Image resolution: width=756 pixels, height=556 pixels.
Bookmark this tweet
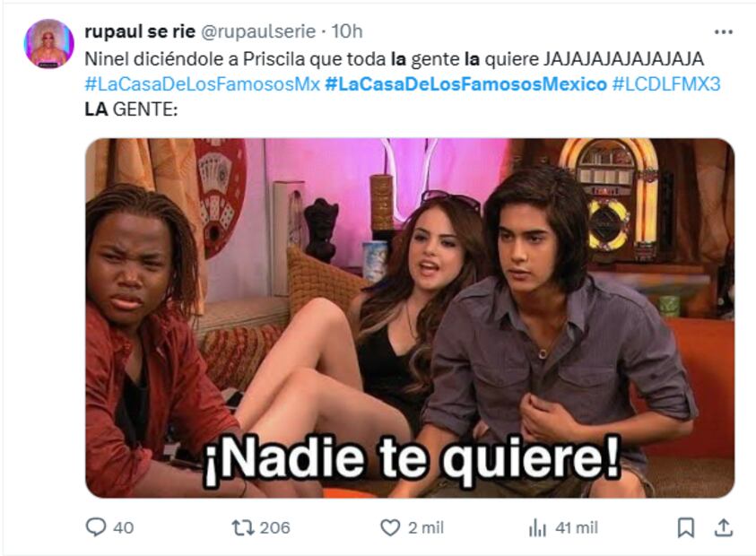(686, 527)
